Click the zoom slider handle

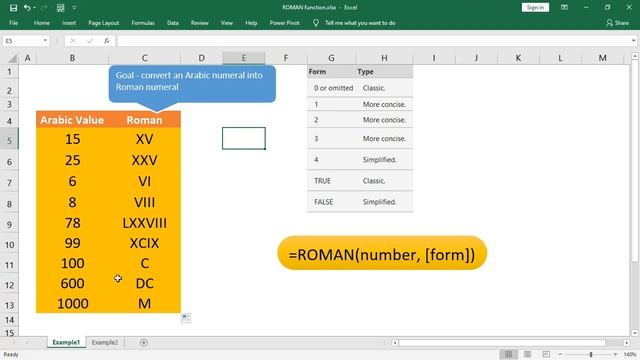click(591, 354)
